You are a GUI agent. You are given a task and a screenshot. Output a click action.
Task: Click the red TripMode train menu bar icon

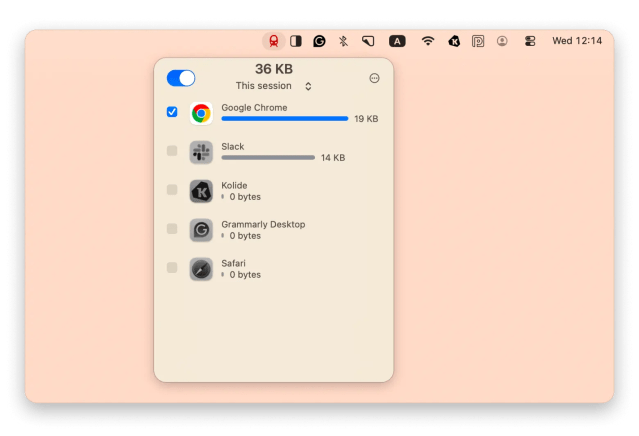[273, 41]
